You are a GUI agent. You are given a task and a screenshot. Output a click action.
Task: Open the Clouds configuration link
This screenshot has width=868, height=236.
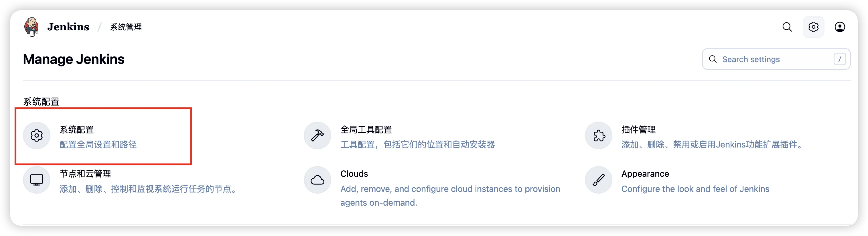pyautogui.click(x=354, y=174)
